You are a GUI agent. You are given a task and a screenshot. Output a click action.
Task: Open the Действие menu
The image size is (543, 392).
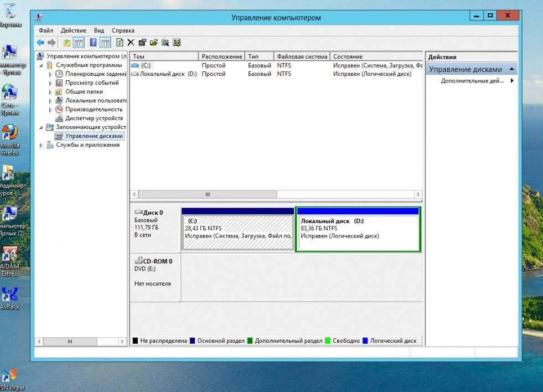pyautogui.click(x=74, y=30)
